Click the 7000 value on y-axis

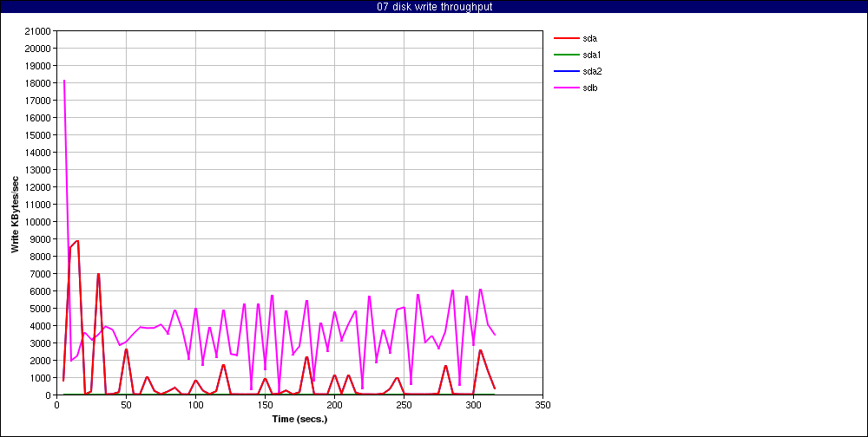[x=41, y=274]
